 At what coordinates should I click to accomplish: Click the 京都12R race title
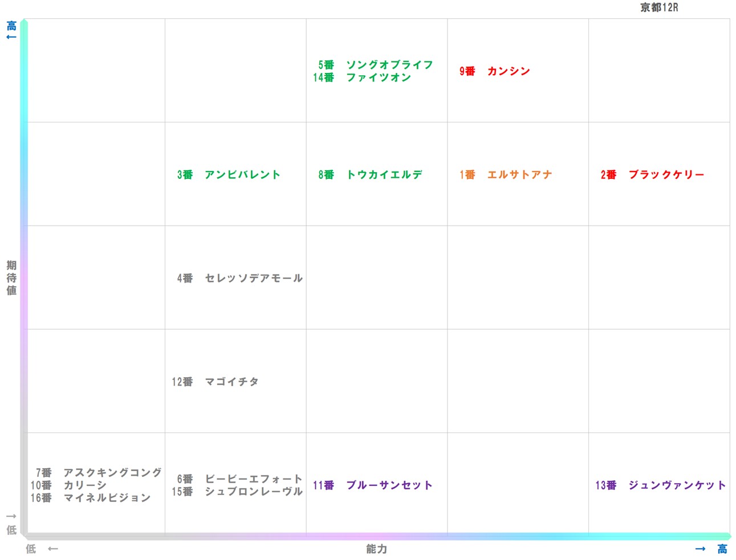point(658,7)
